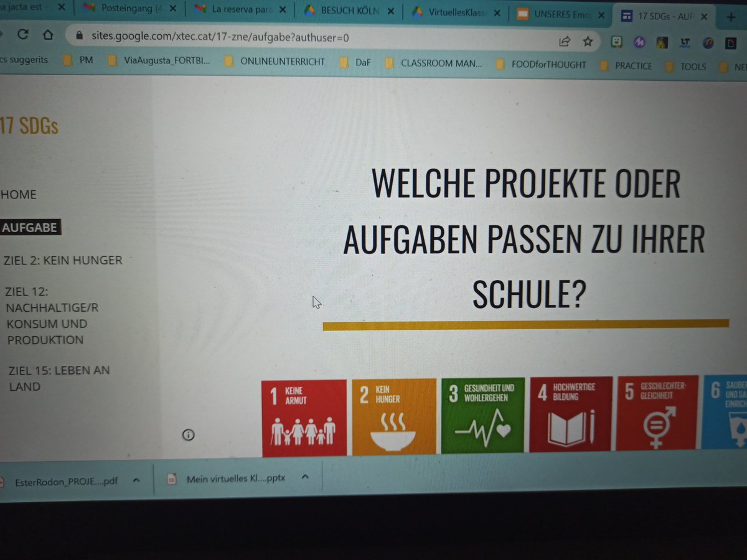Select SDG 1 Keine Armut tile

[x=304, y=417]
